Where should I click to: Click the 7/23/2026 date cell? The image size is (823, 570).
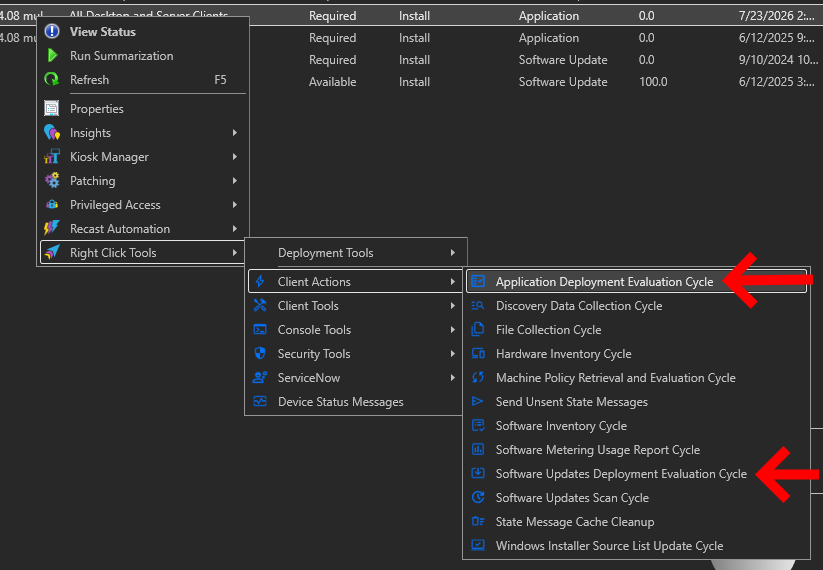coord(776,16)
